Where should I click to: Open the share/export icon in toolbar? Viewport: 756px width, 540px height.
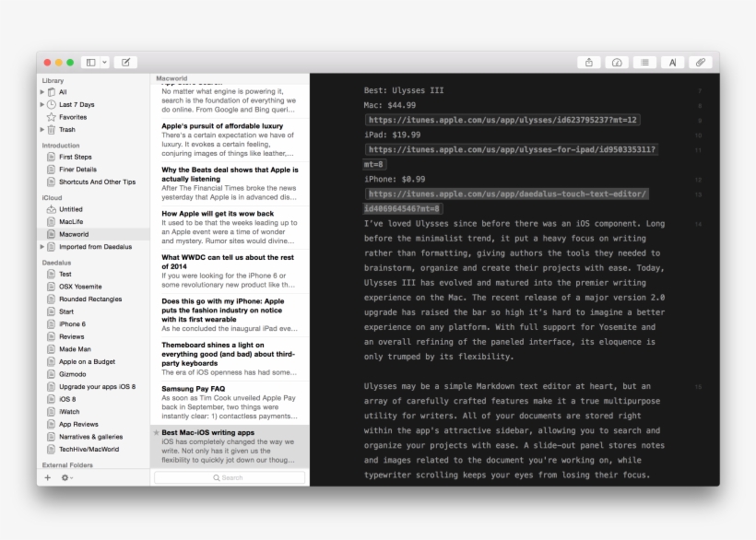pos(589,63)
